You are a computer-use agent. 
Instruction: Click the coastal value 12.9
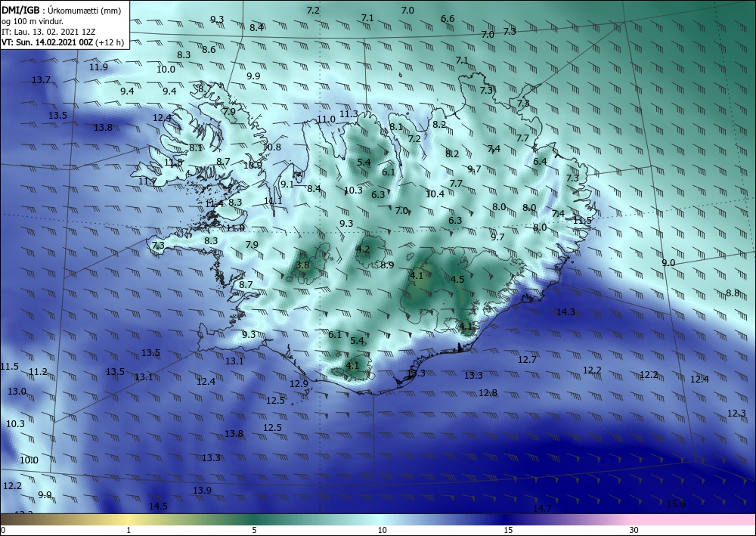click(x=299, y=384)
